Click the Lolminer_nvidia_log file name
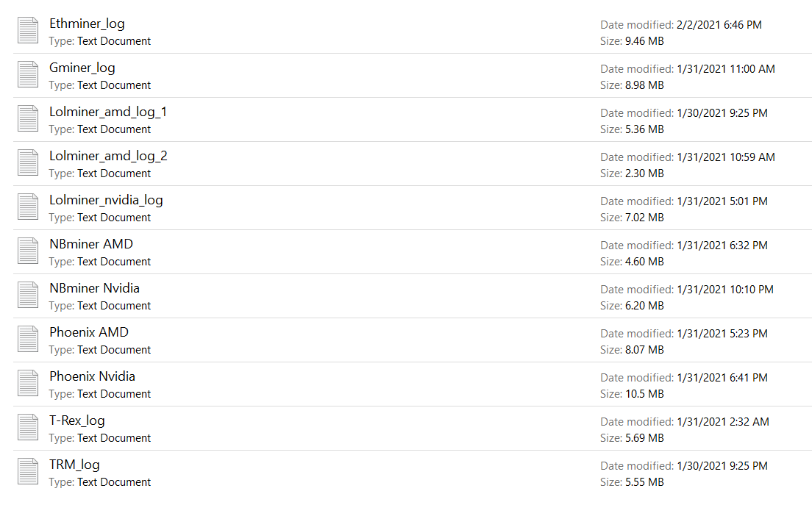The width and height of the screenshot is (812, 505). pyautogui.click(x=106, y=200)
